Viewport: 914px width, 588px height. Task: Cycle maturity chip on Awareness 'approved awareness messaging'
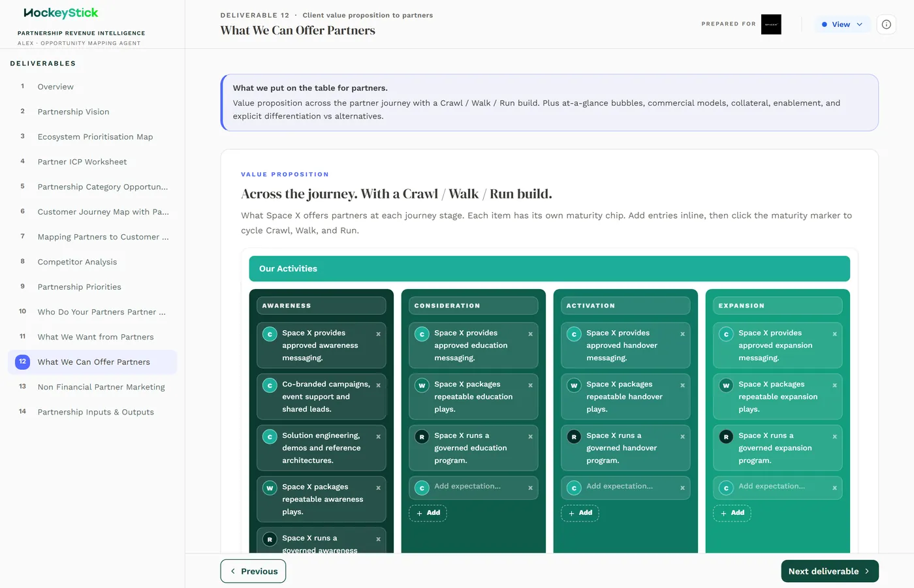coord(270,334)
